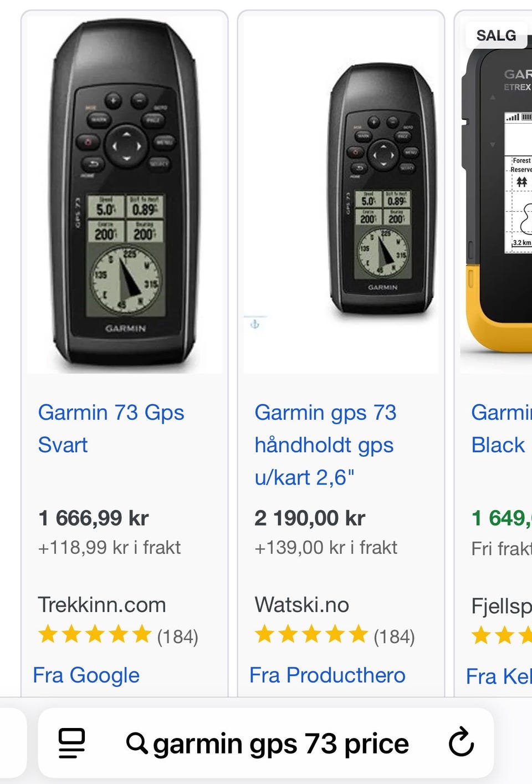The height and width of the screenshot is (784, 532).
Task: Tap the Fra Google link
Action: [x=86, y=675]
